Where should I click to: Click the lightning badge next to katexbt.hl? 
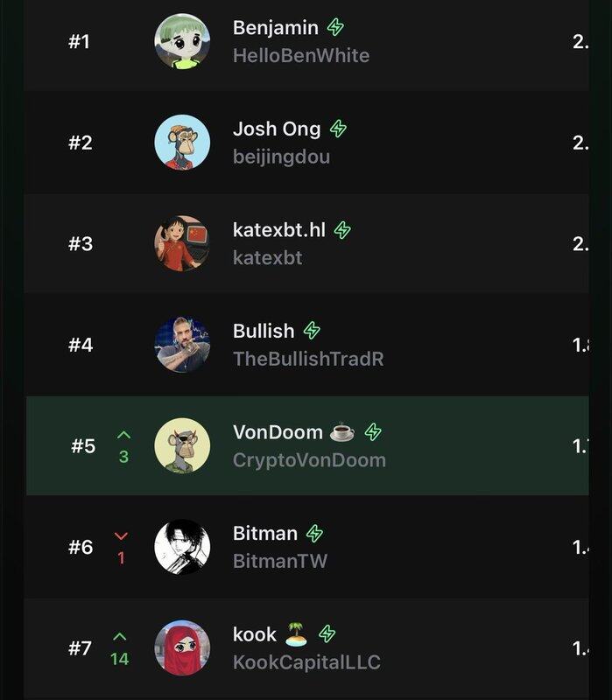pos(342,230)
